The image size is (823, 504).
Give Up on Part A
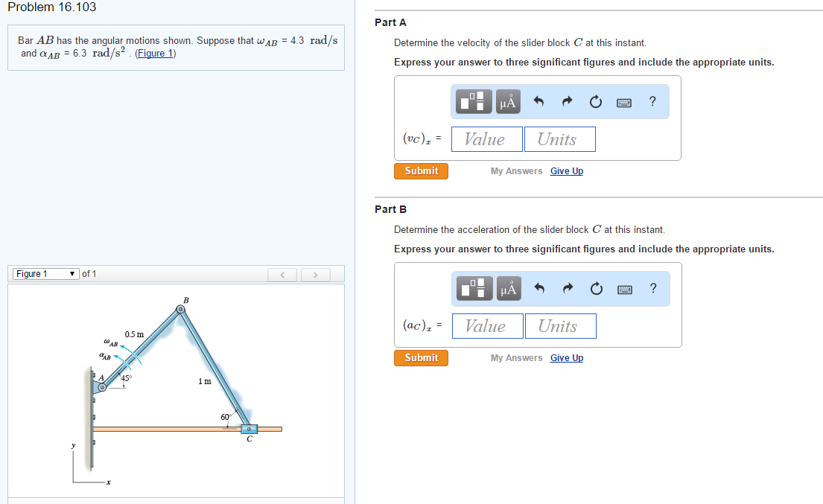[x=566, y=170]
